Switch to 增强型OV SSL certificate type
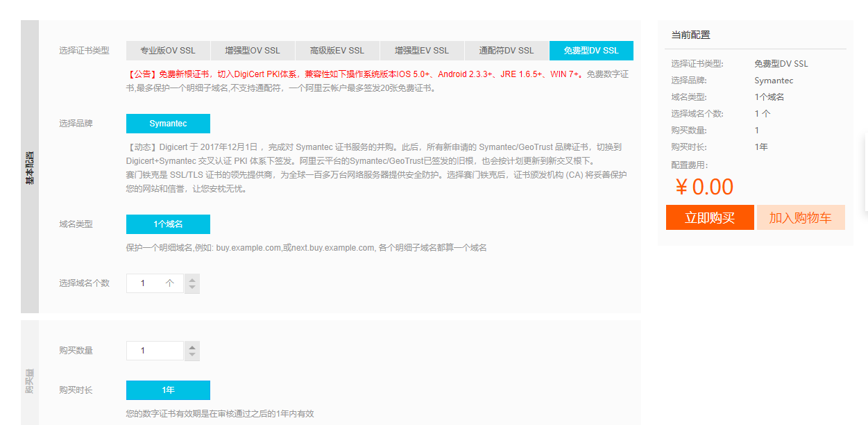The height and width of the screenshot is (425, 868). pos(253,51)
